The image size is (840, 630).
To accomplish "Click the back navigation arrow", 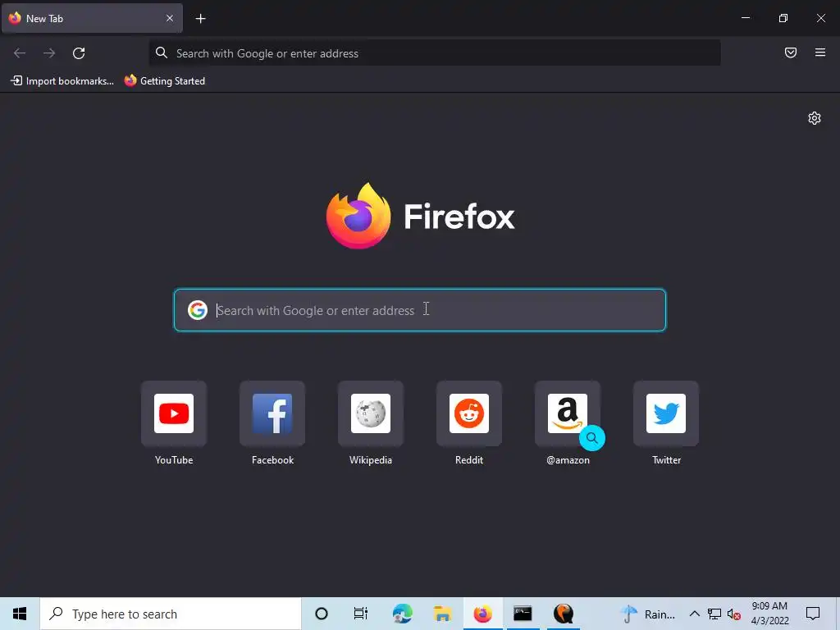I will pos(20,53).
